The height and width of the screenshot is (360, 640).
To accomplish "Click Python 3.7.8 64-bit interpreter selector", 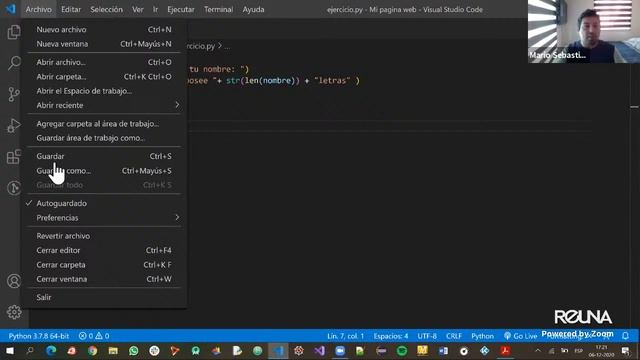I will point(39,336).
